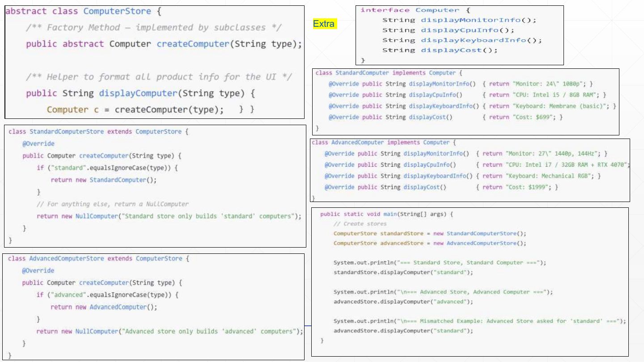
Task: Click "return new AdvancedComputer();"
Action: (104, 307)
